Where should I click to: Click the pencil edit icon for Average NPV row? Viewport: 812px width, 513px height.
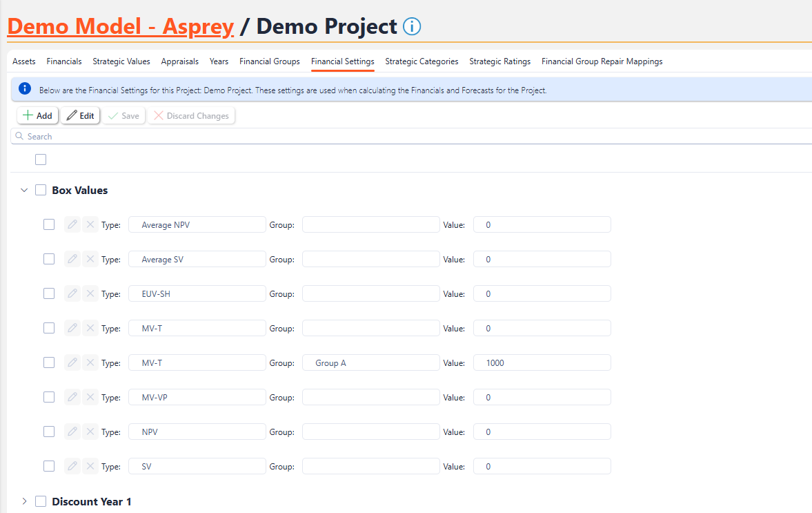[x=72, y=224]
